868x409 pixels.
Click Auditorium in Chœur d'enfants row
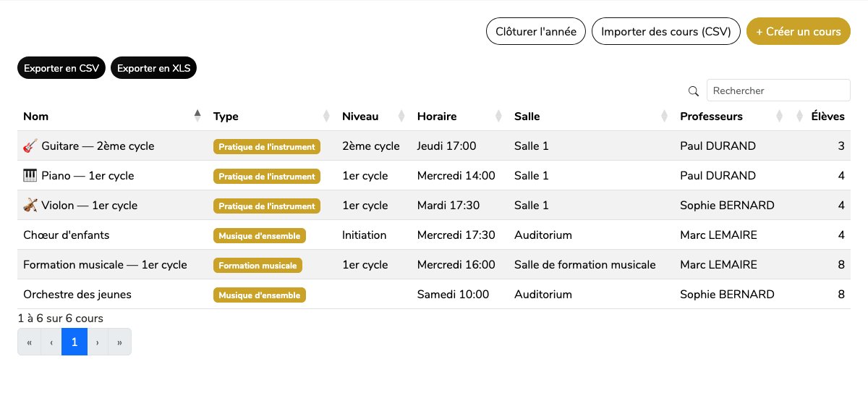(x=543, y=235)
